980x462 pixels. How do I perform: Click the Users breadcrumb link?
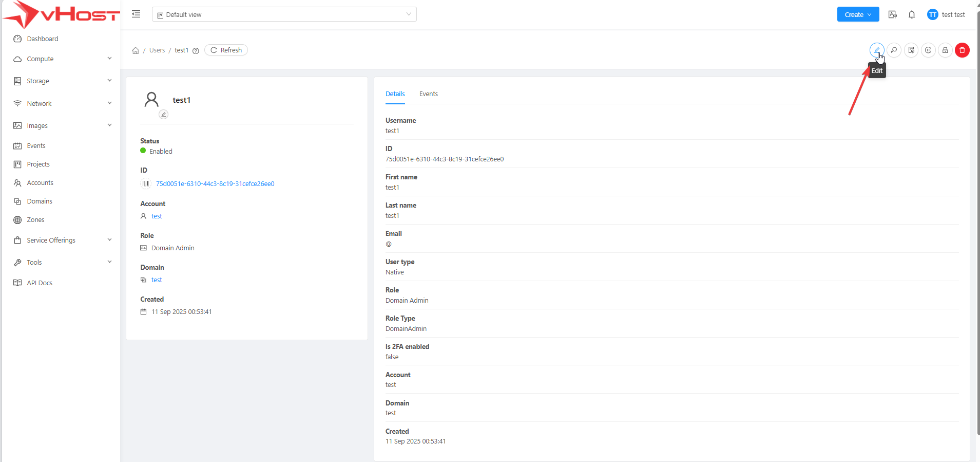point(157,50)
